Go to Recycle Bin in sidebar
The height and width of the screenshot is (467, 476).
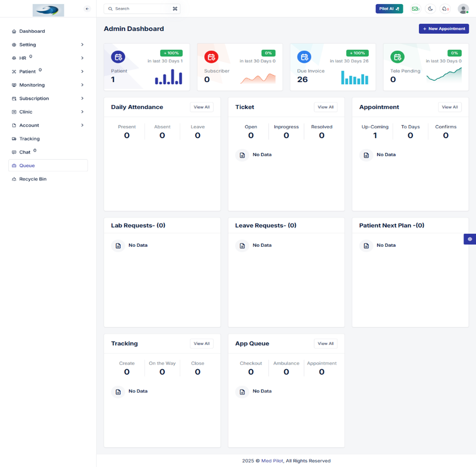(32, 179)
